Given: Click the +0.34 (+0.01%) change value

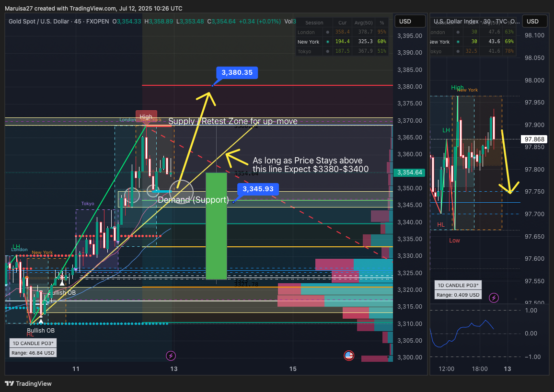Looking at the screenshot, I should [x=260, y=22].
